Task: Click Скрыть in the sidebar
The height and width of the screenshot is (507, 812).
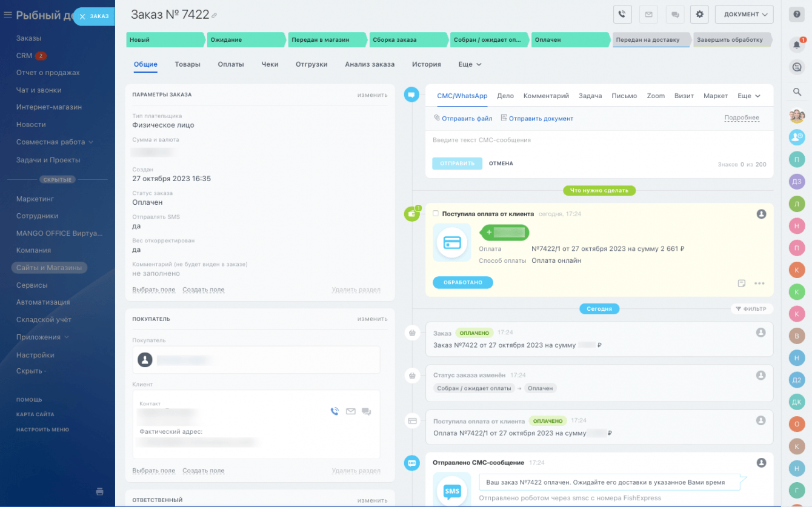Action: tap(31, 371)
